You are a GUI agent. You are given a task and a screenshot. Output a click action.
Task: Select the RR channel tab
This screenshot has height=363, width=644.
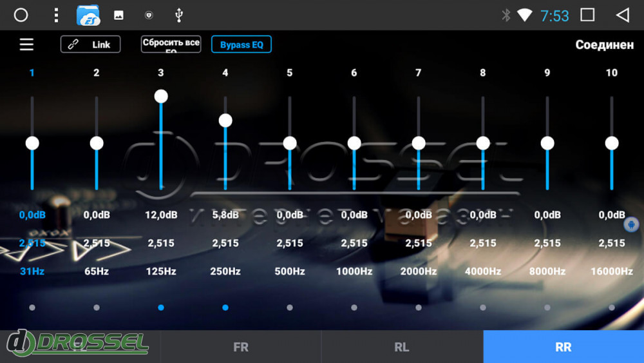[563, 348]
